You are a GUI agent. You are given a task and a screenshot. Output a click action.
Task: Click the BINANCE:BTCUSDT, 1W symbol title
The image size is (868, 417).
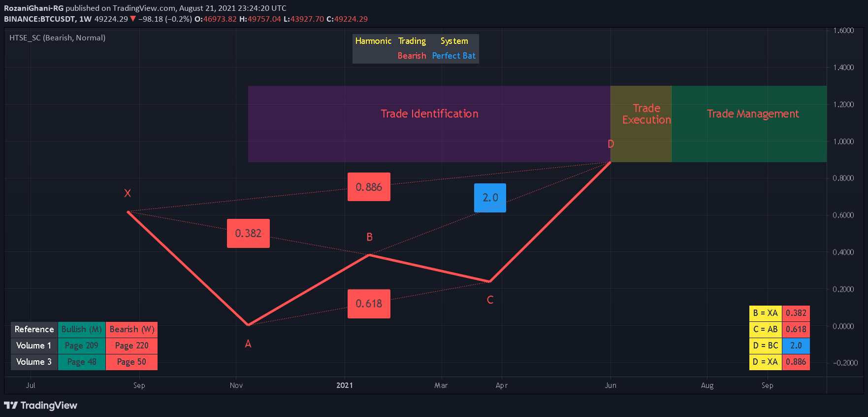point(48,19)
